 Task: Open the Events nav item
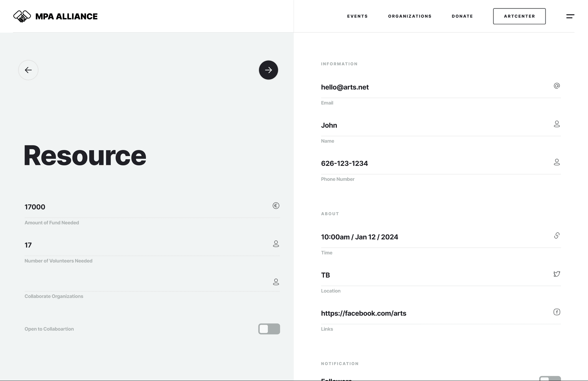[357, 16]
